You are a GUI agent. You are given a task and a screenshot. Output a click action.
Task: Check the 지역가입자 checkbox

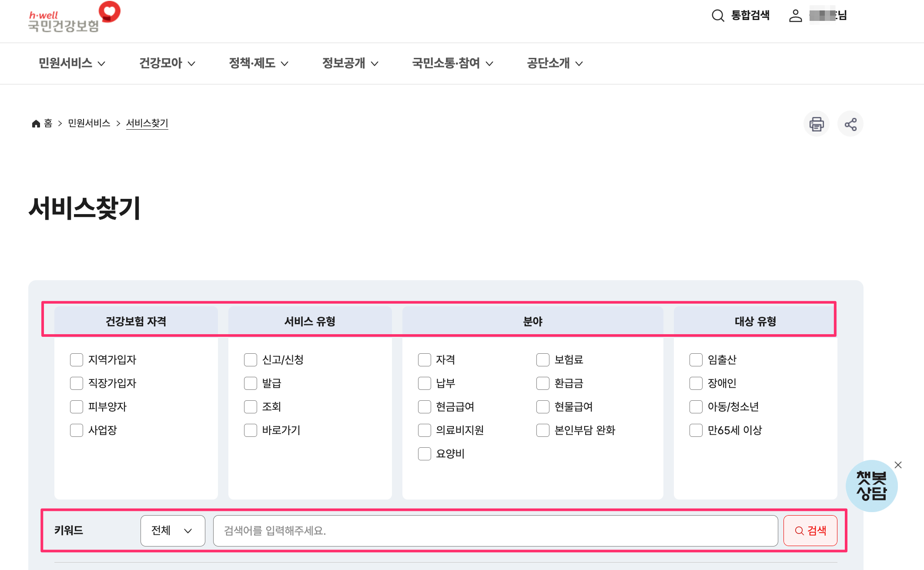tap(77, 359)
